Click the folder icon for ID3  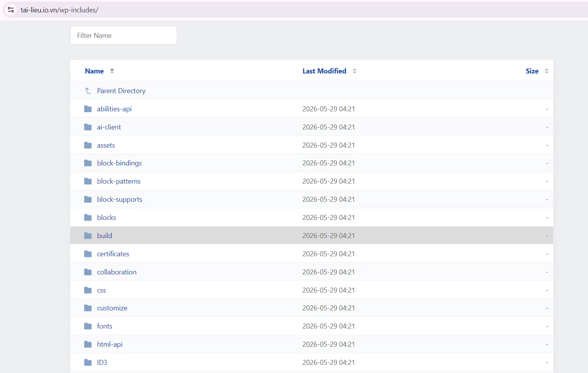tap(88, 363)
